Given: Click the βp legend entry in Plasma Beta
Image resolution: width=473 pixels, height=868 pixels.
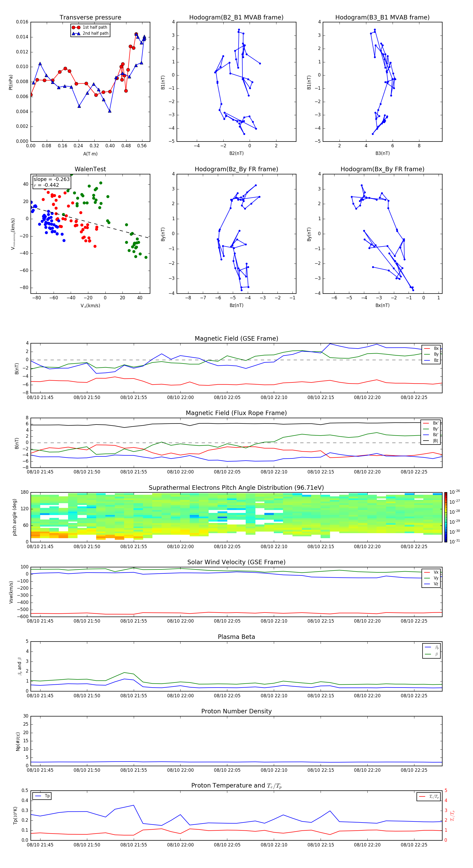Looking at the screenshot, I should (432, 647).
